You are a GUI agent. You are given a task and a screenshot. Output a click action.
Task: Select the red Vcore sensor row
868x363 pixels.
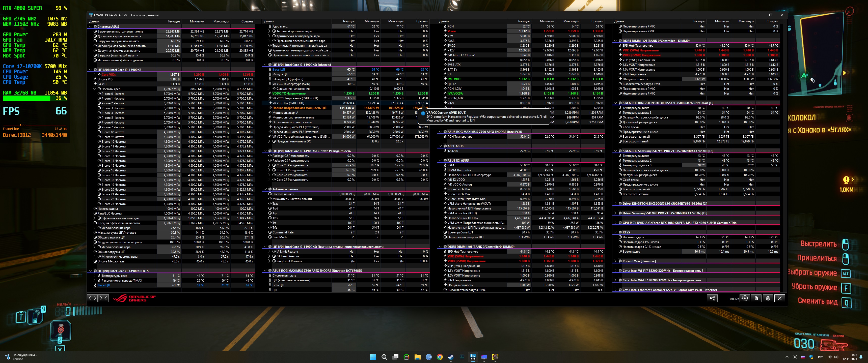pos(451,31)
